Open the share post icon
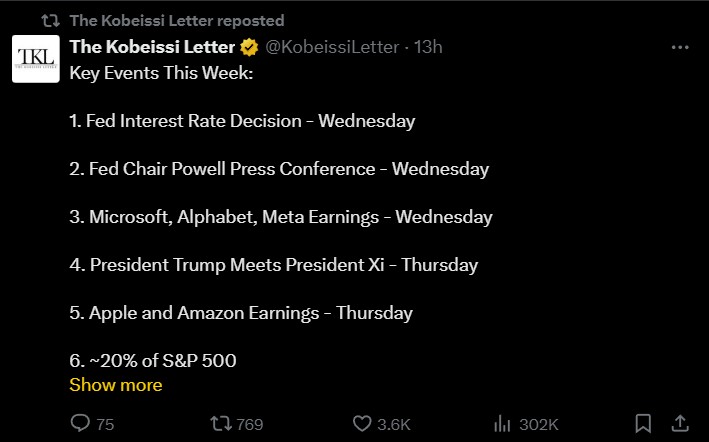The height and width of the screenshot is (442, 709). coord(679,423)
